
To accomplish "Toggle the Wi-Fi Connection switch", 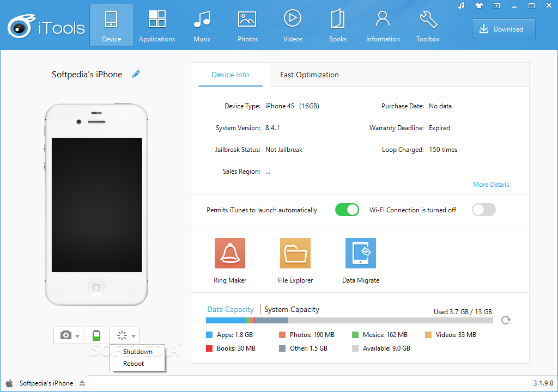I will pos(484,210).
